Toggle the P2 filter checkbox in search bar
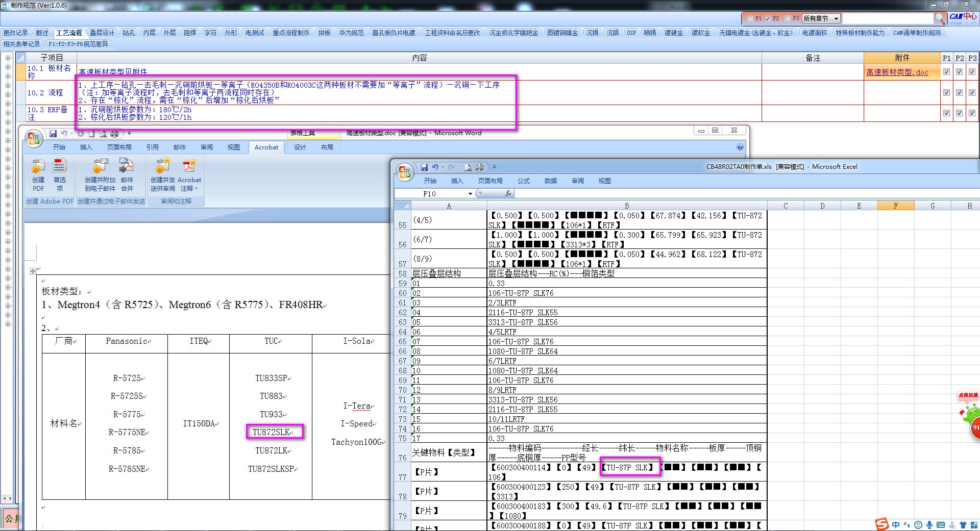980x531 pixels. pos(768,18)
